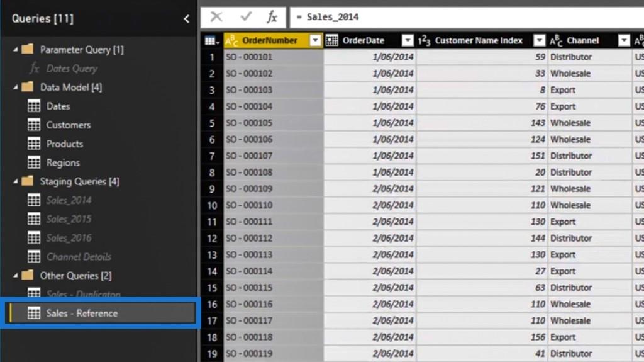Click Channel cell in row 19
This screenshot has height=362, width=644.
(590, 353)
